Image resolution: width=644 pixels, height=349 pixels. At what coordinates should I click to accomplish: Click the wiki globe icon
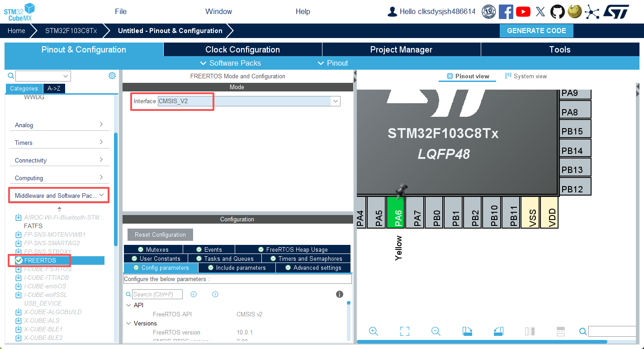pyautogui.click(x=574, y=11)
